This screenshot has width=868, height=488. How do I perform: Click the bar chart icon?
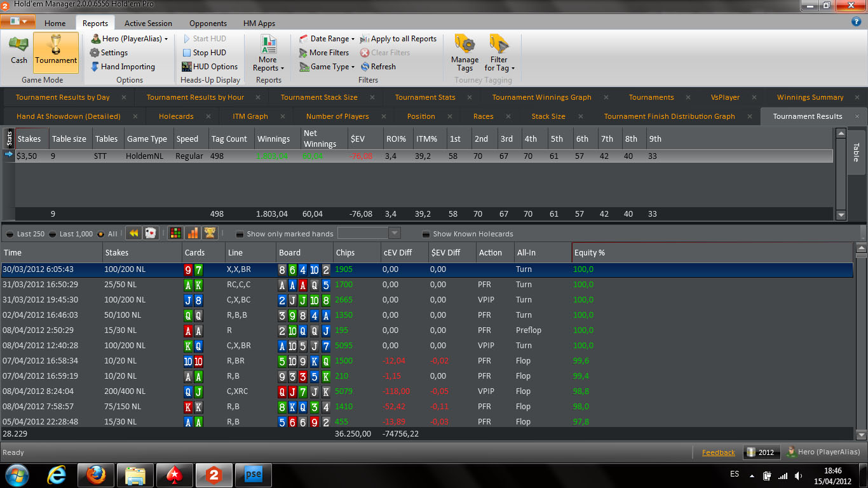pos(193,233)
